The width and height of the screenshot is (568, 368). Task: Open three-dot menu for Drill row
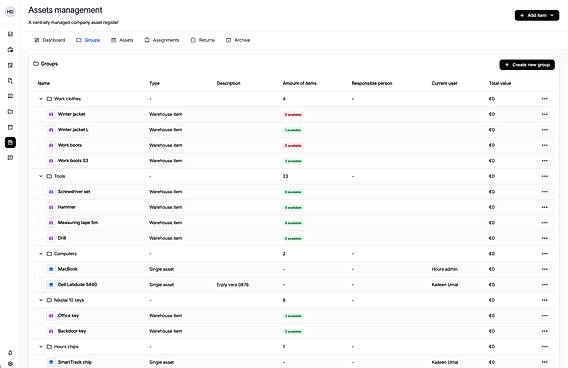(x=544, y=238)
